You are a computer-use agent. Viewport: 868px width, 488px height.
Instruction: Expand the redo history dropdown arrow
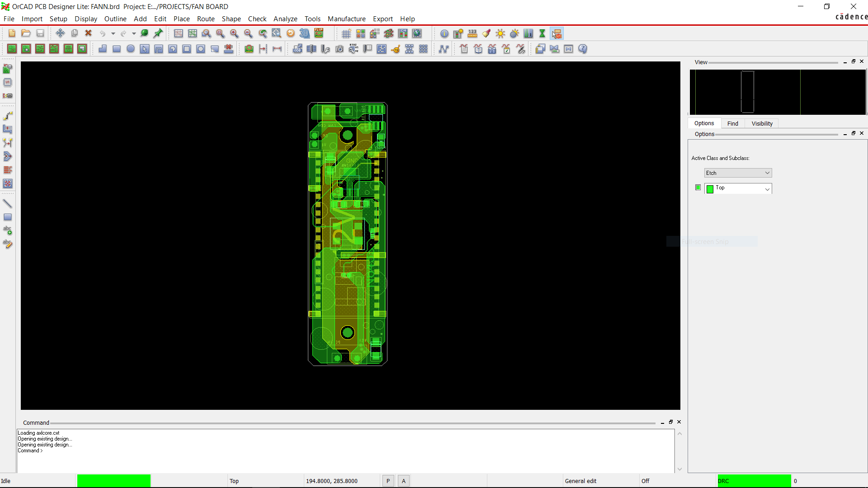click(x=134, y=33)
